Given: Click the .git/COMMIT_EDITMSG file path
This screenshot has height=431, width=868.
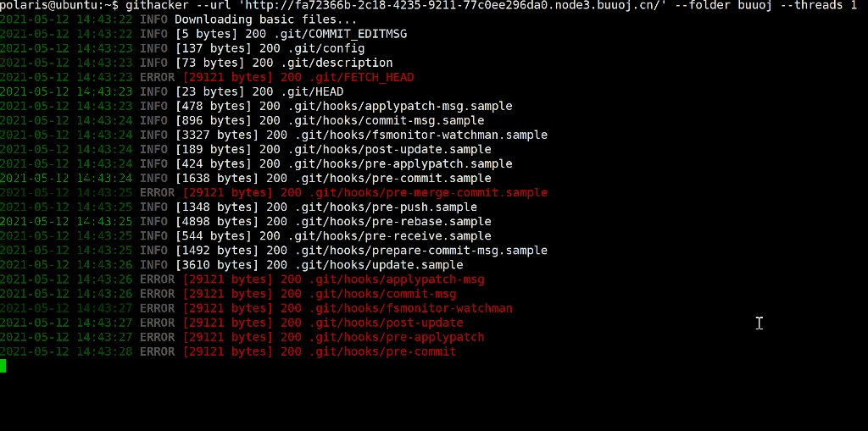Looking at the screenshot, I should 340,35.
